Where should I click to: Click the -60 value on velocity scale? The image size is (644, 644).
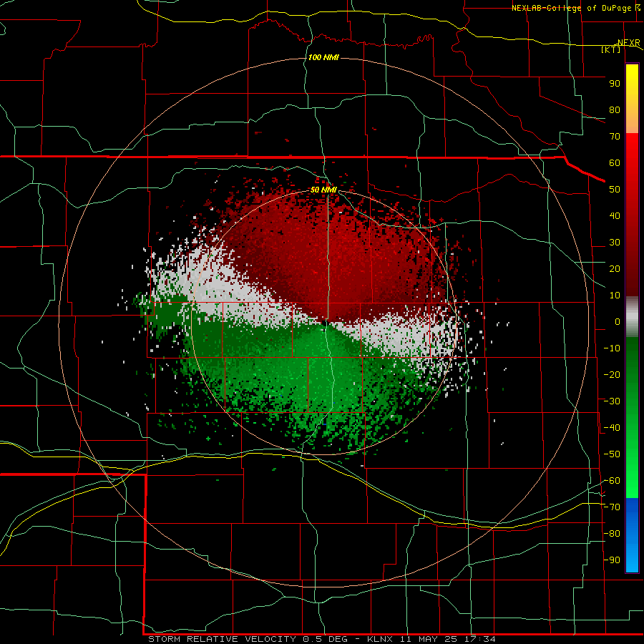coord(612,481)
